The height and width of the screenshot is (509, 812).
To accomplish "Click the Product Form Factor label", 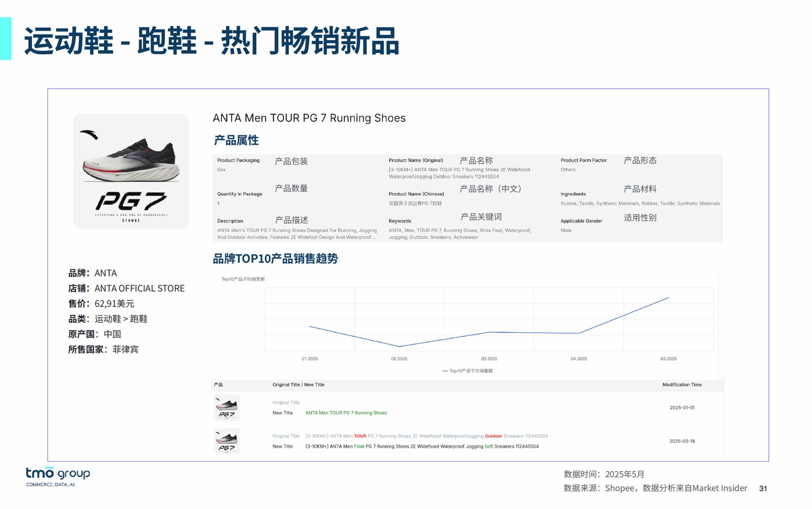I will (583, 160).
